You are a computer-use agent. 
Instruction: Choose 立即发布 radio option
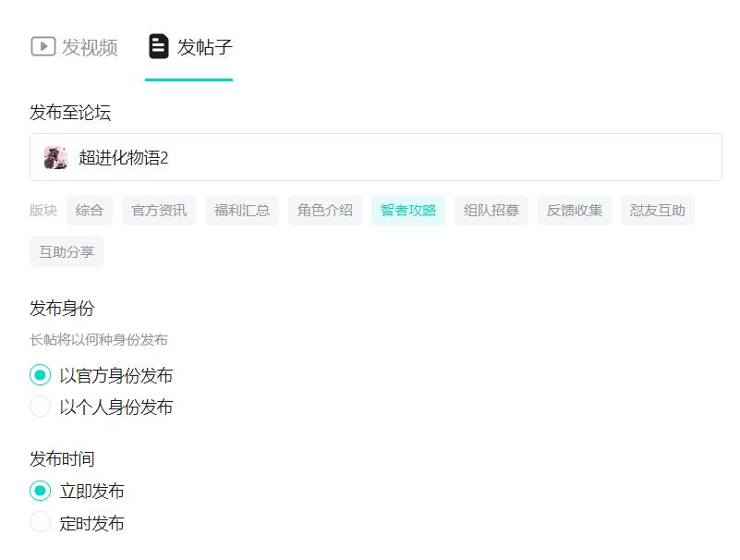click(x=40, y=491)
